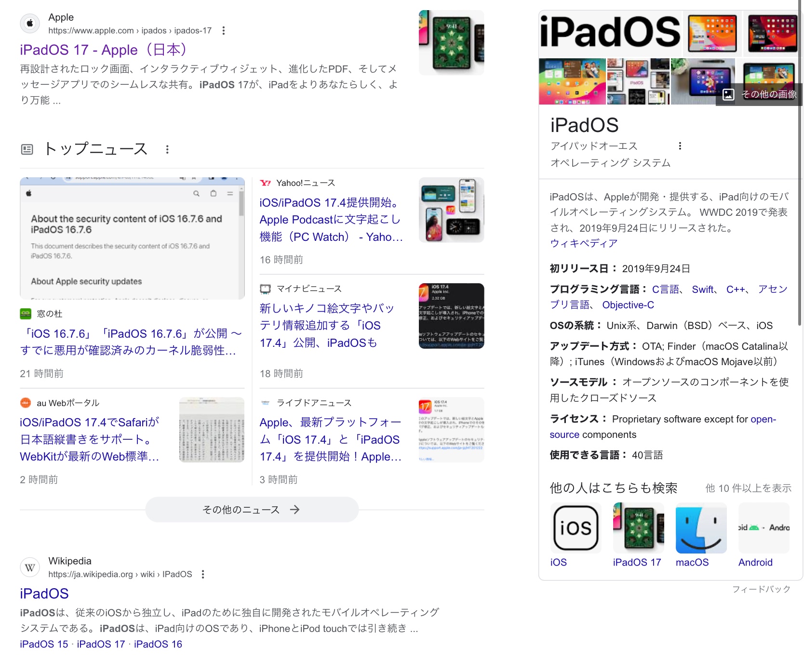This screenshot has width=804, height=672.
Task: Open the three-dot menu for the Apple result
Action: (223, 31)
